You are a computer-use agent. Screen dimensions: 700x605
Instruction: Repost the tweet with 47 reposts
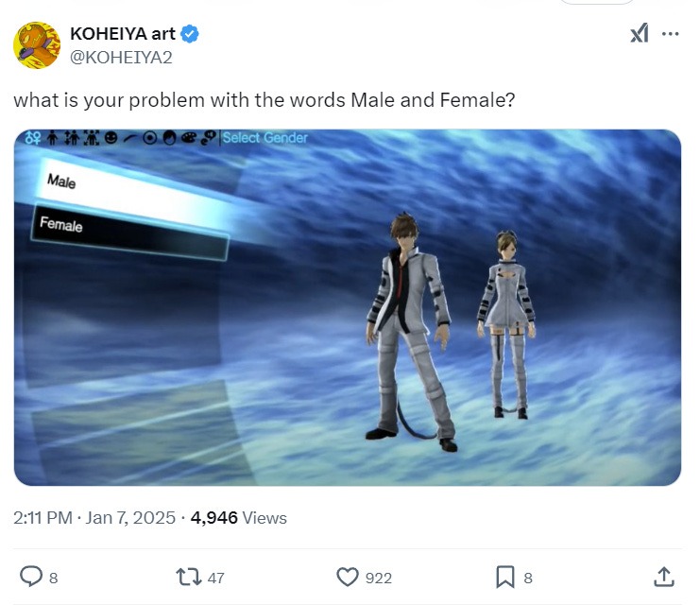pos(189,578)
